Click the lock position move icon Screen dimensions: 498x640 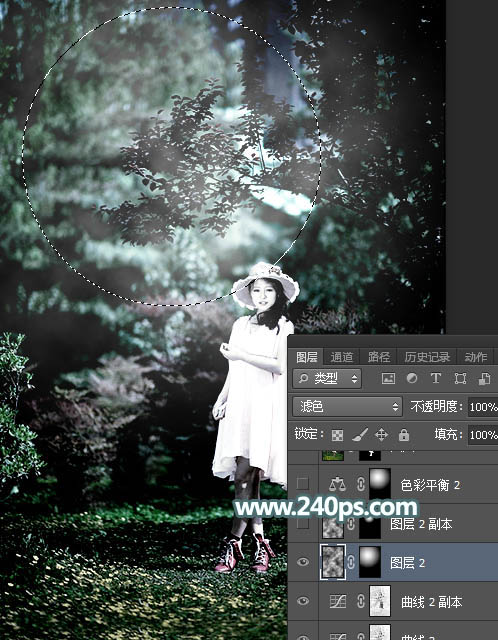[x=381, y=435]
